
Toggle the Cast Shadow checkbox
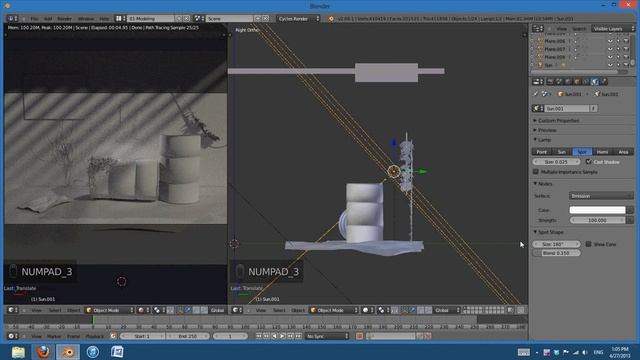click(x=589, y=162)
